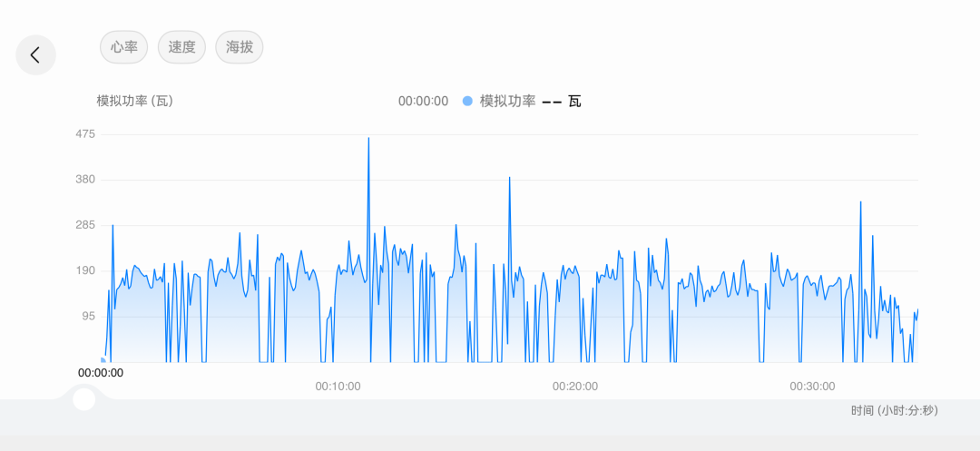
Task: Click the blue legend dot for 模拟功率
Action: click(x=467, y=101)
